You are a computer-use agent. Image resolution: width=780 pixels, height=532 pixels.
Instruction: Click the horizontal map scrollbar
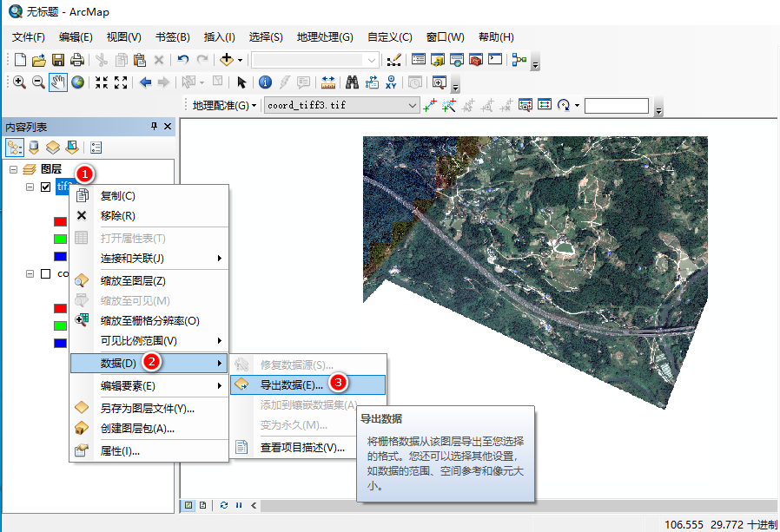[x=519, y=506]
